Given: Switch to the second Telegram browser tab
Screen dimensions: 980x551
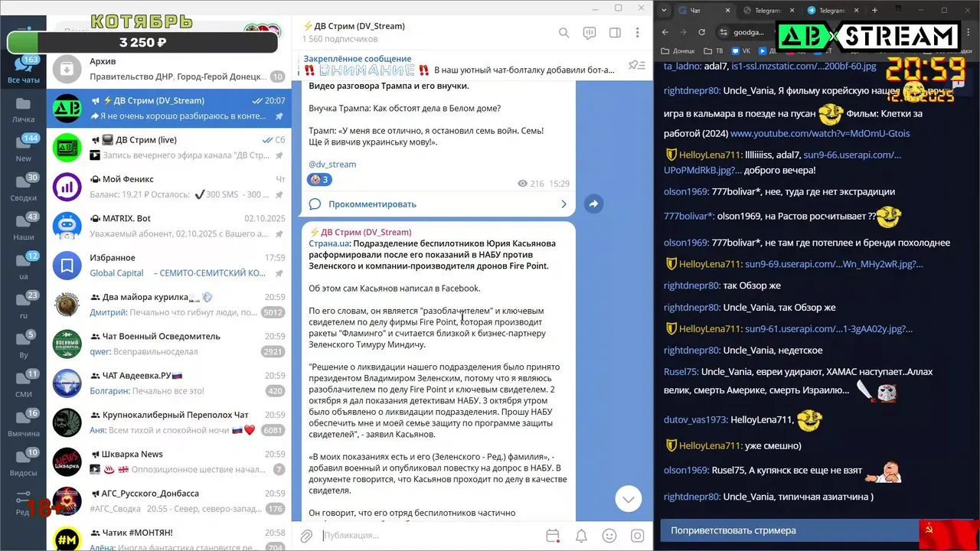Looking at the screenshot, I should pos(833,10).
